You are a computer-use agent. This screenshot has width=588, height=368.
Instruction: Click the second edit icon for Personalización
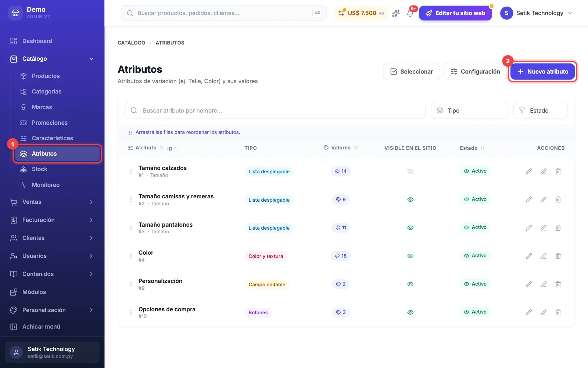(x=543, y=284)
